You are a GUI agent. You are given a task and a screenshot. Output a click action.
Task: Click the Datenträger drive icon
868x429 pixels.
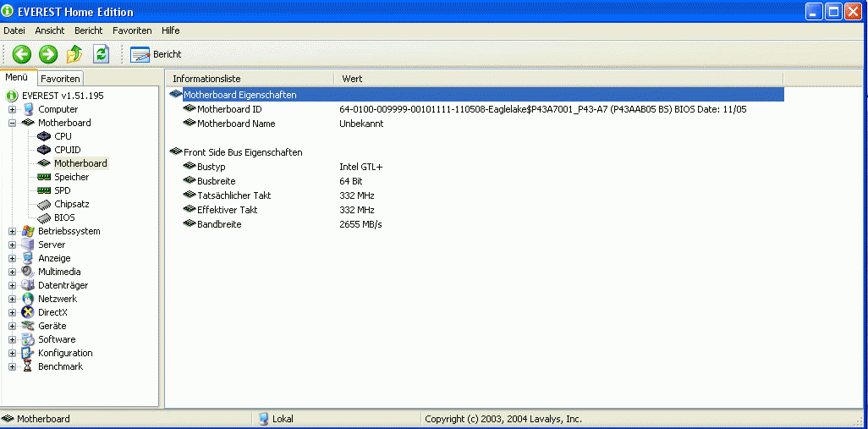click(28, 286)
